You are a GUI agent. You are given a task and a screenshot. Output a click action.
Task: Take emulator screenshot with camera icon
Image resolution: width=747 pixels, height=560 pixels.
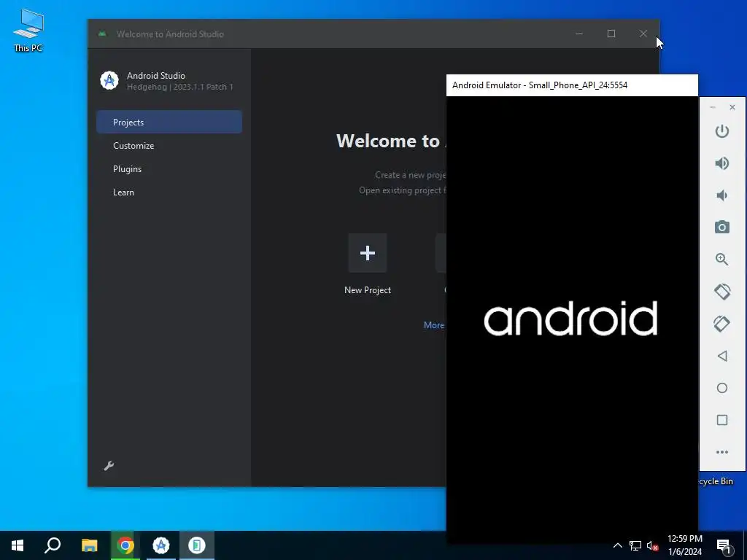point(721,227)
